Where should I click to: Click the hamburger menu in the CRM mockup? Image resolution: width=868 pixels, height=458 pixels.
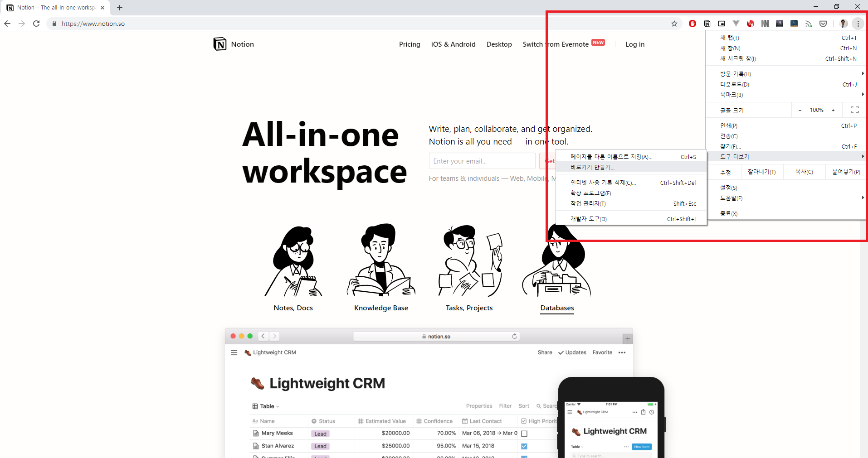coord(234,352)
